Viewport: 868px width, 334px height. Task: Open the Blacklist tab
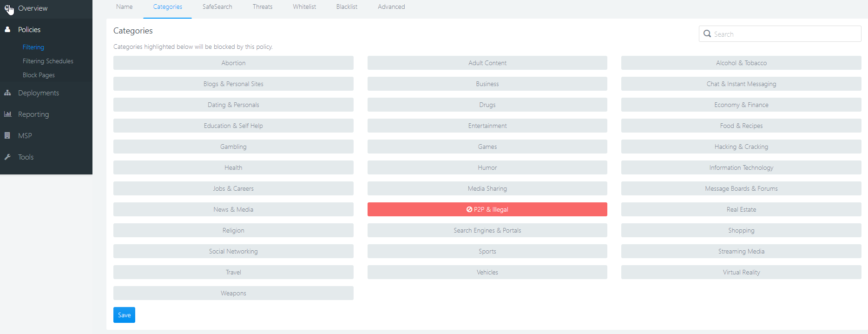tap(347, 7)
